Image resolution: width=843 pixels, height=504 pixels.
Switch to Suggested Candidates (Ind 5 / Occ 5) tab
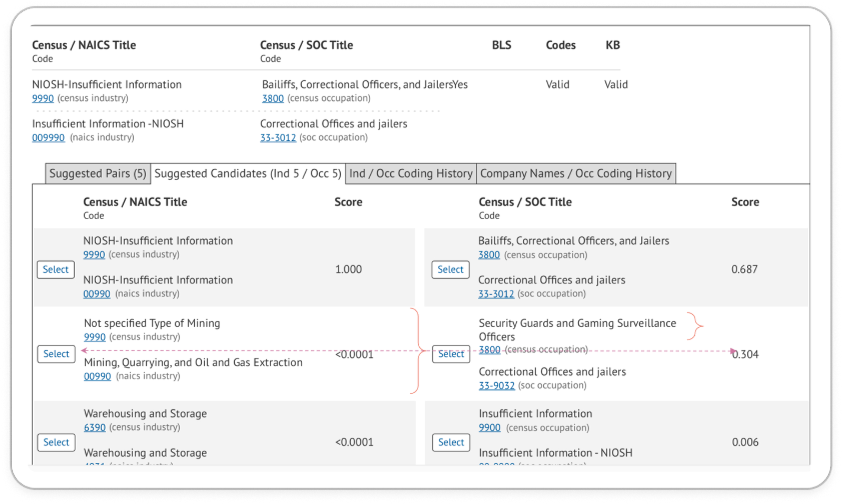[248, 174]
